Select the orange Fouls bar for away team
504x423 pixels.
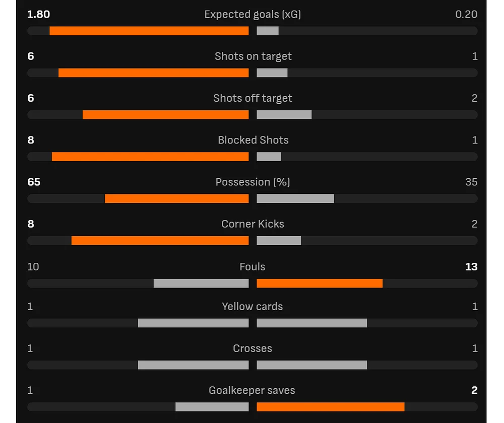[x=320, y=284]
